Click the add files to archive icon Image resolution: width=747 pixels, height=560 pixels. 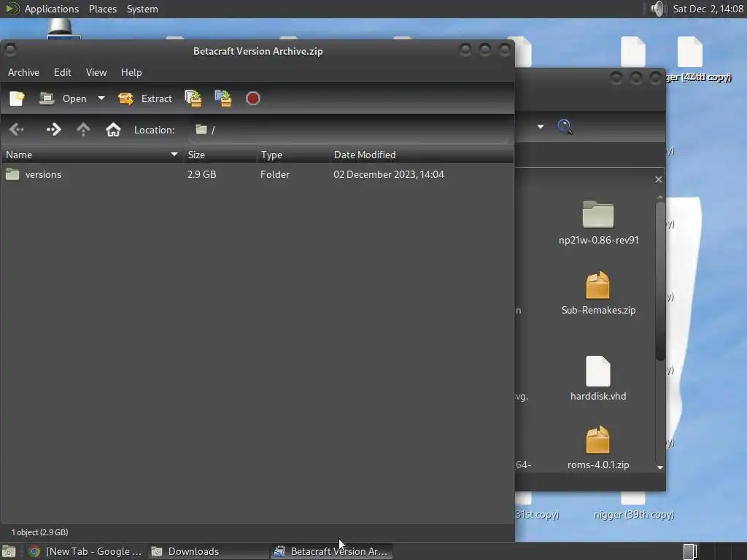(x=193, y=98)
